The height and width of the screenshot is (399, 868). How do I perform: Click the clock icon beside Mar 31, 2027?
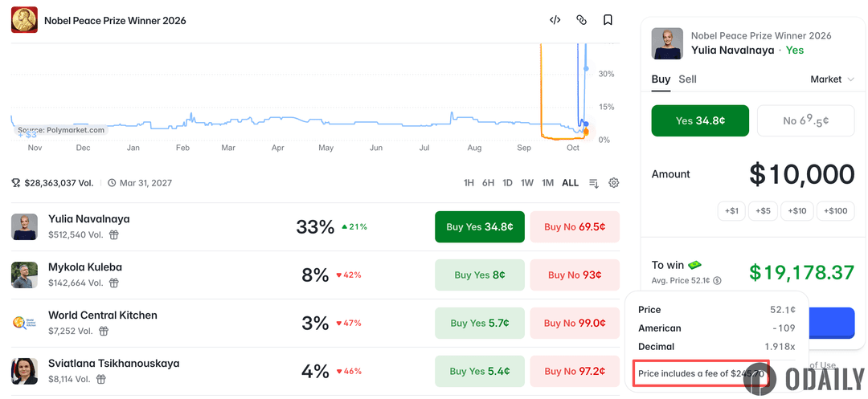coord(112,183)
